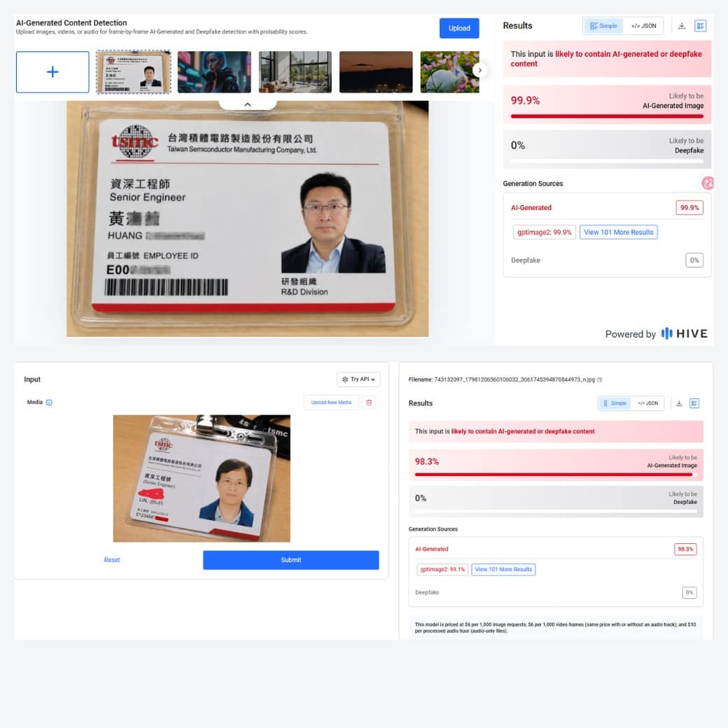Viewport: 728px width, 728px height.
Task: Collapse the thumbnail strip with the up chevron
Action: (248, 104)
